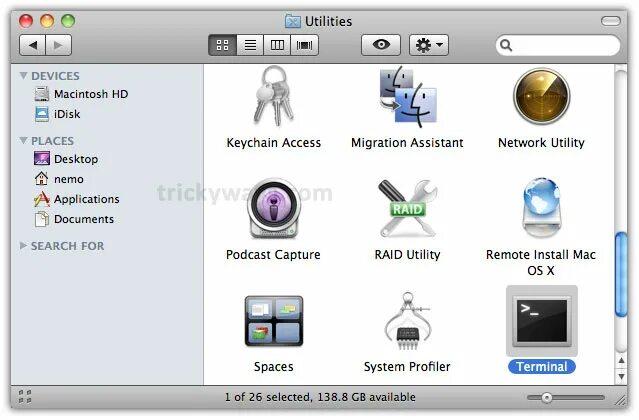The height and width of the screenshot is (420, 639).
Task: Open the Action gear dropdown menu
Action: pos(429,45)
